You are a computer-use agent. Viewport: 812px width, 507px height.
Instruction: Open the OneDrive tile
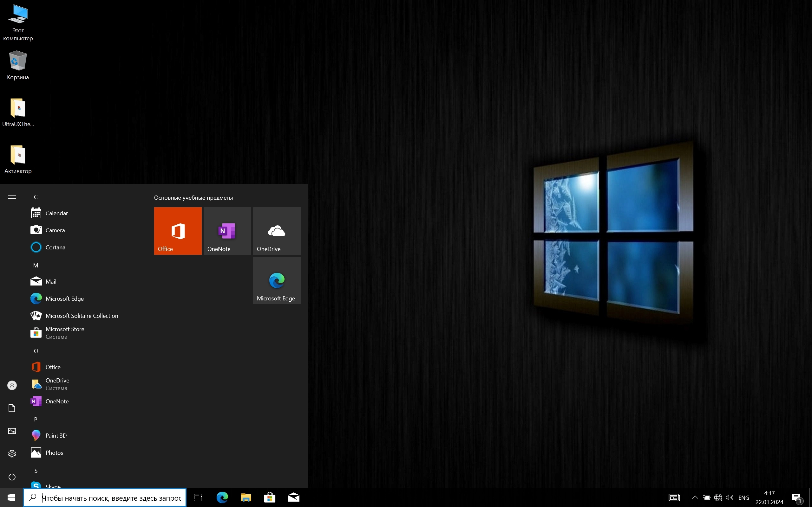pos(277,231)
